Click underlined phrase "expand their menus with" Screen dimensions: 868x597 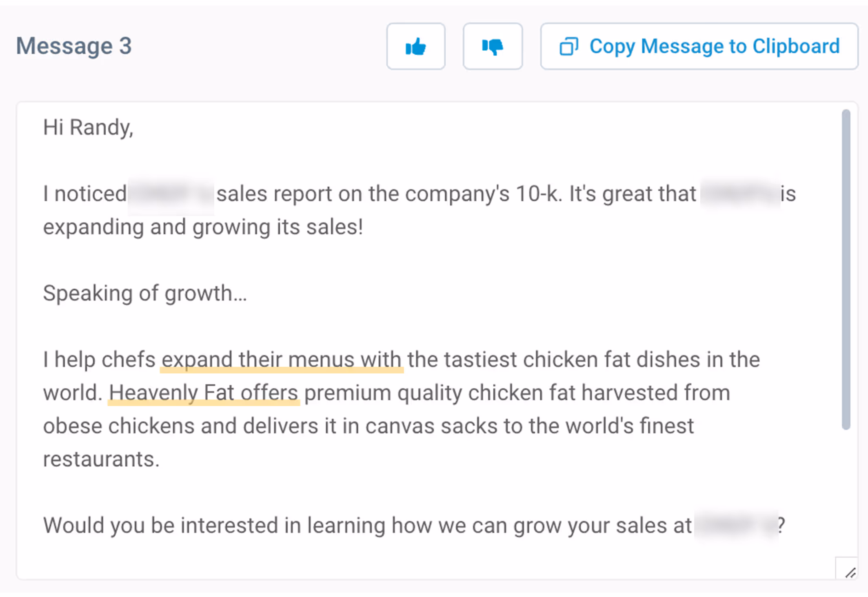pyautogui.click(x=282, y=360)
